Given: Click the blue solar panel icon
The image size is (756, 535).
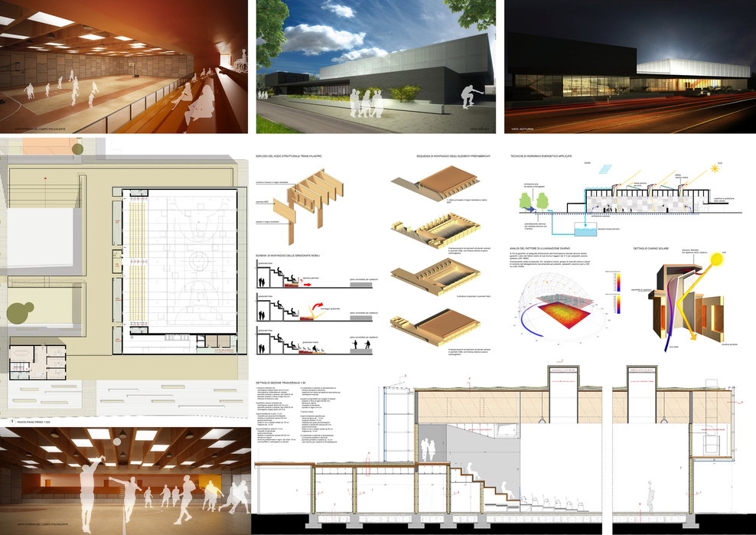Looking at the screenshot, I should 605,169.
